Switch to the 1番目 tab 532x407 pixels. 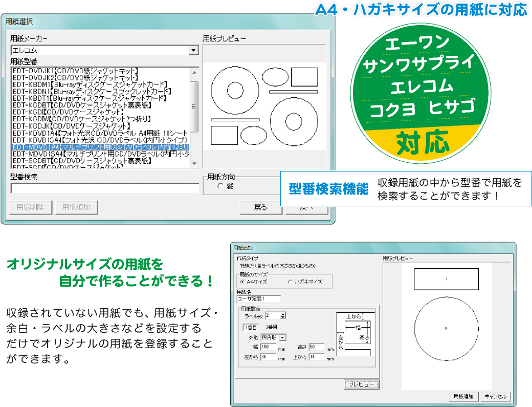(251, 327)
